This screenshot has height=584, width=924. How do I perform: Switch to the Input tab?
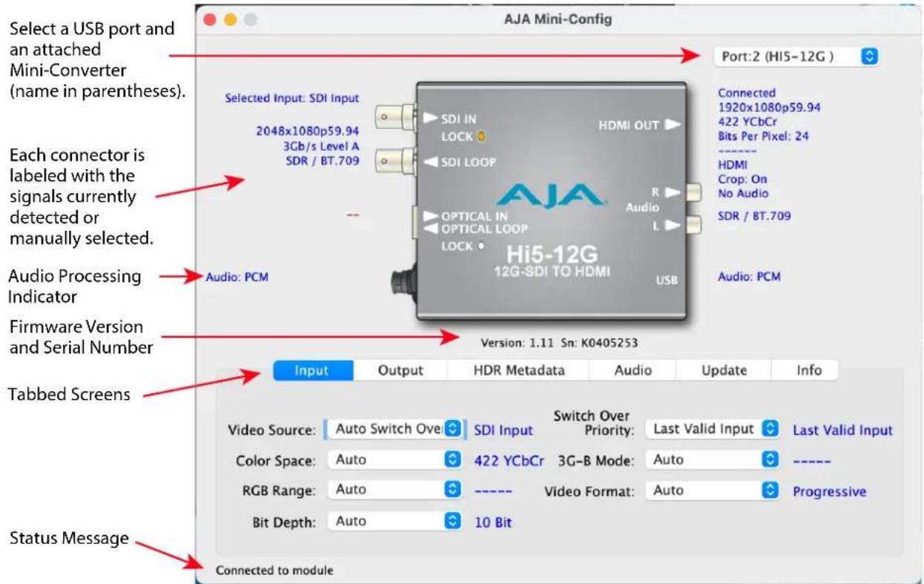(x=312, y=370)
